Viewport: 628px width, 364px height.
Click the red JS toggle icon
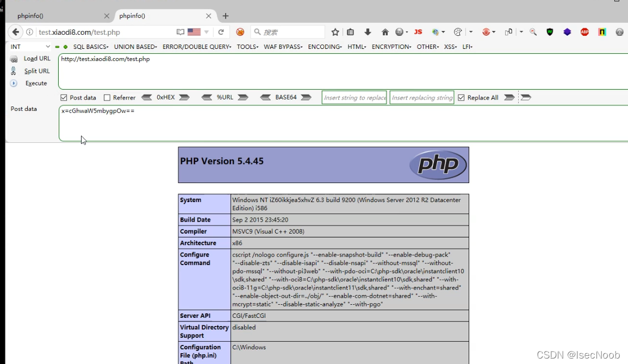click(x=418, y=32)
